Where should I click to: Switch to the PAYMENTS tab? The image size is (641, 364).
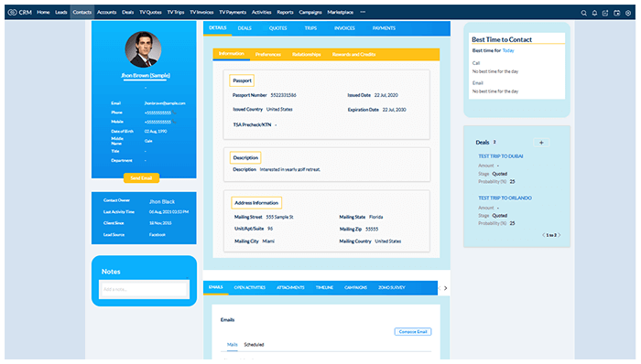[384, 28]
